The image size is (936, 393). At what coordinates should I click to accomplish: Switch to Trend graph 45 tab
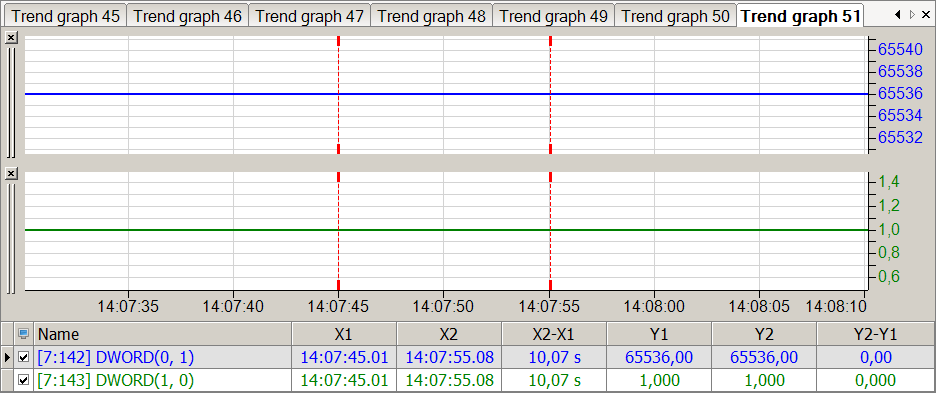click(66, 16)
